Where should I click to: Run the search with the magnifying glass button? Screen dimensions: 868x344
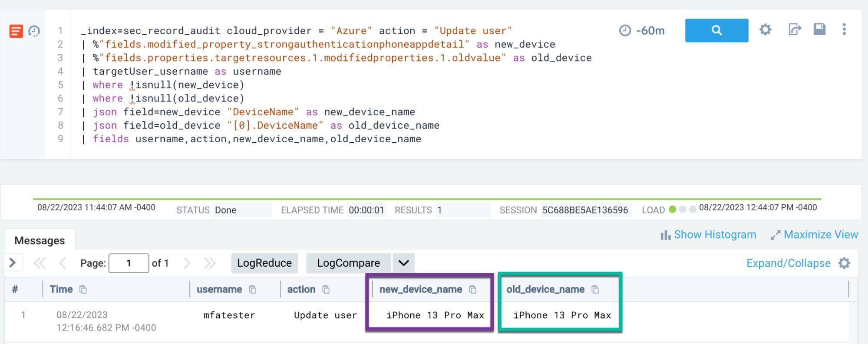point(716,30)
